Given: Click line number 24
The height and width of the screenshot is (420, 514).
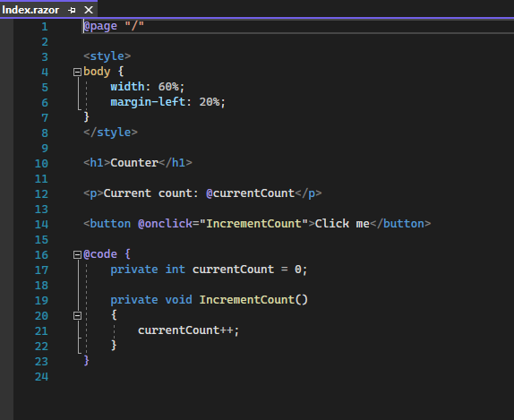Looking at the screenshot, I should pos(41,377).
